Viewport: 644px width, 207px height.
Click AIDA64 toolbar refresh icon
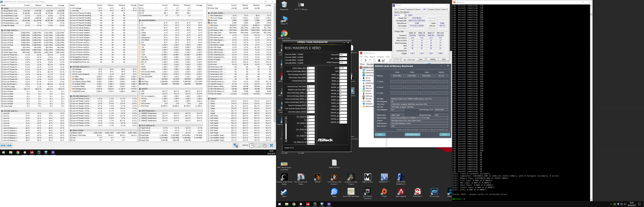pyautogui.click(x=374, y=60)
